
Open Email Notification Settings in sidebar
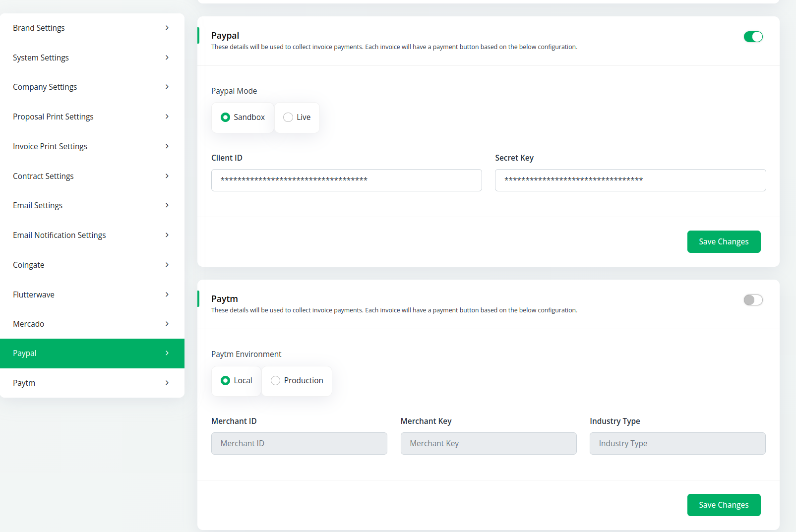click(x=92, y=235)
